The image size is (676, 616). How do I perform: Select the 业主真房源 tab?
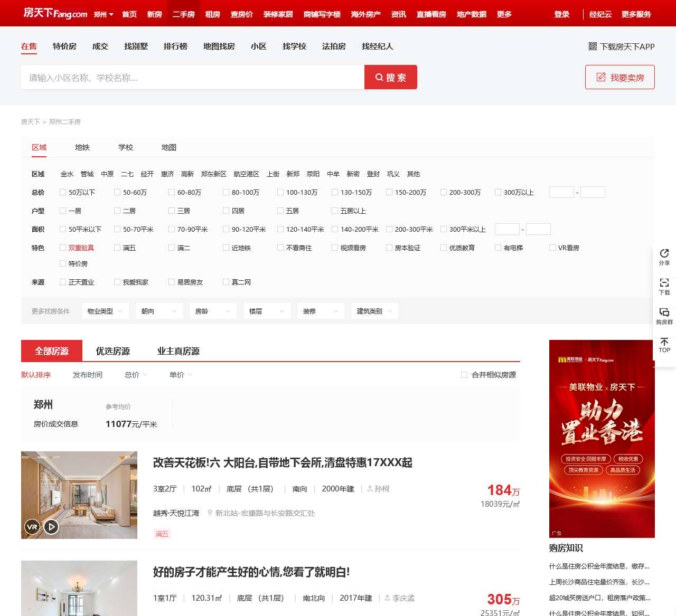point(179,351)
